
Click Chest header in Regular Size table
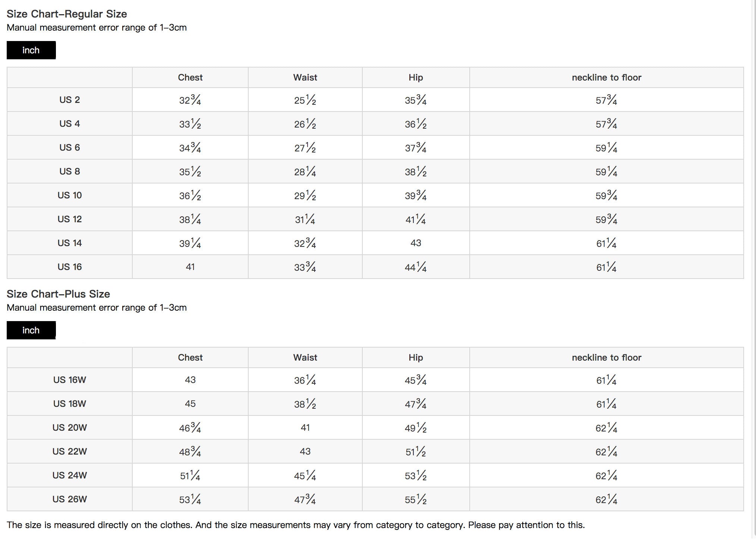[190, 78]
